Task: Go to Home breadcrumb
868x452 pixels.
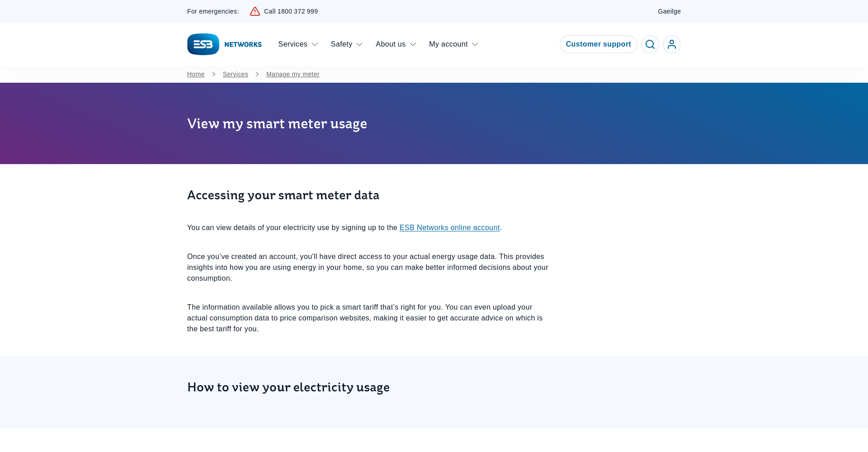Action: point(196,74)
